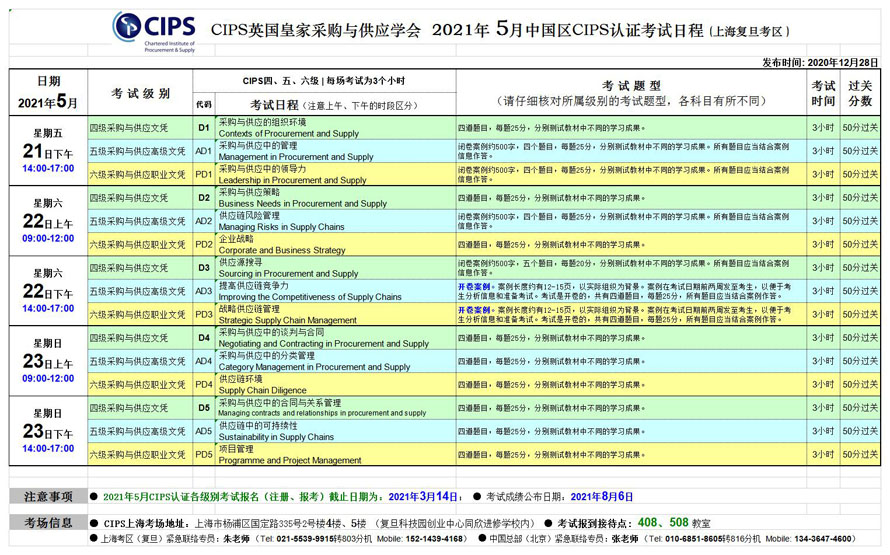Click the 过关分数 column header
The height and width of the screenshot is (555, 890).
point(860,92)
